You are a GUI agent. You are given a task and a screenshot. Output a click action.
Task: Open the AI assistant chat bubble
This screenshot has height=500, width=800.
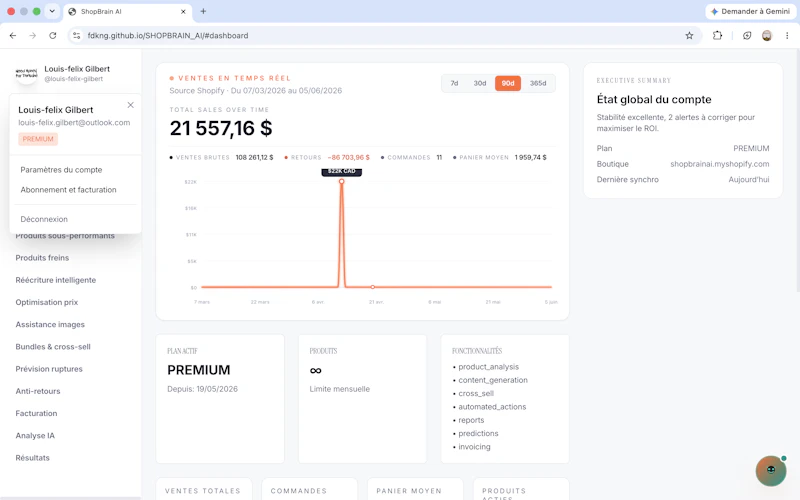(x=771, y=470)
